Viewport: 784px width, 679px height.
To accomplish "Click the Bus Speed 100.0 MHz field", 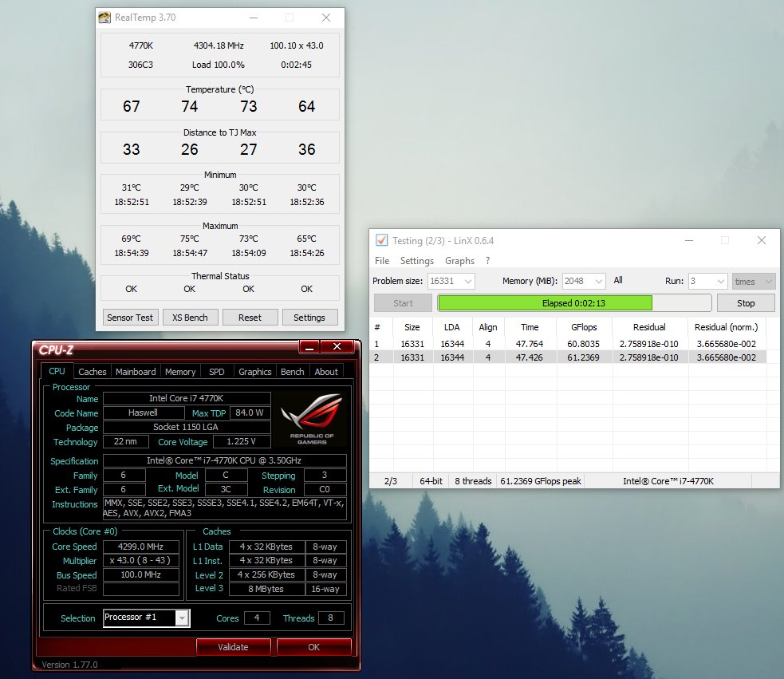I will point(140,574).
